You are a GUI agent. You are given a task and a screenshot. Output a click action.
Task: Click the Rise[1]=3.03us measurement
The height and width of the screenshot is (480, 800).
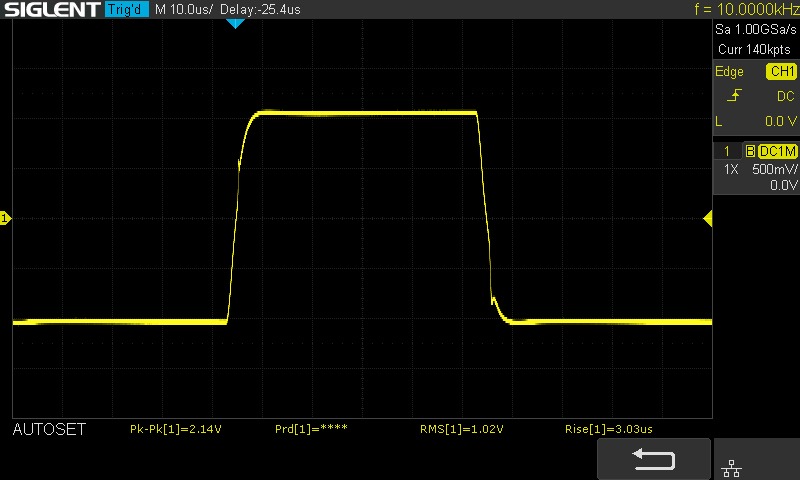(609, 430)
